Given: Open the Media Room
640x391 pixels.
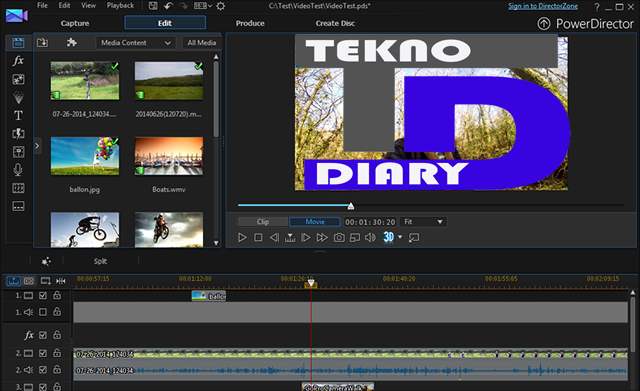Looking at the screenshot, I should (18, 42).
